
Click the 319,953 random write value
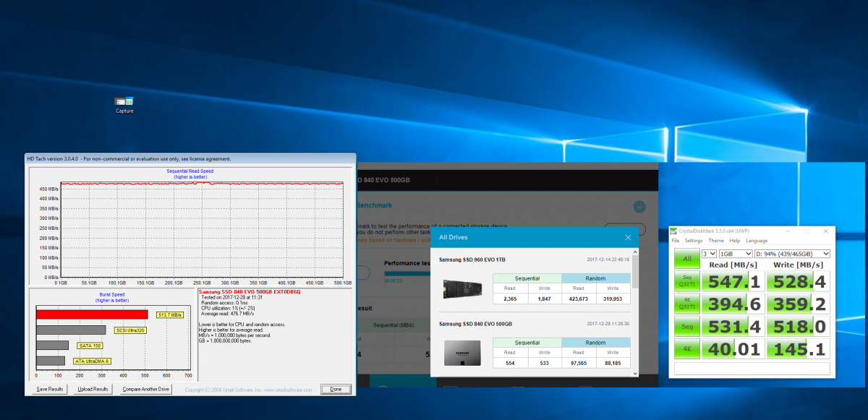(x=613, y=299)
